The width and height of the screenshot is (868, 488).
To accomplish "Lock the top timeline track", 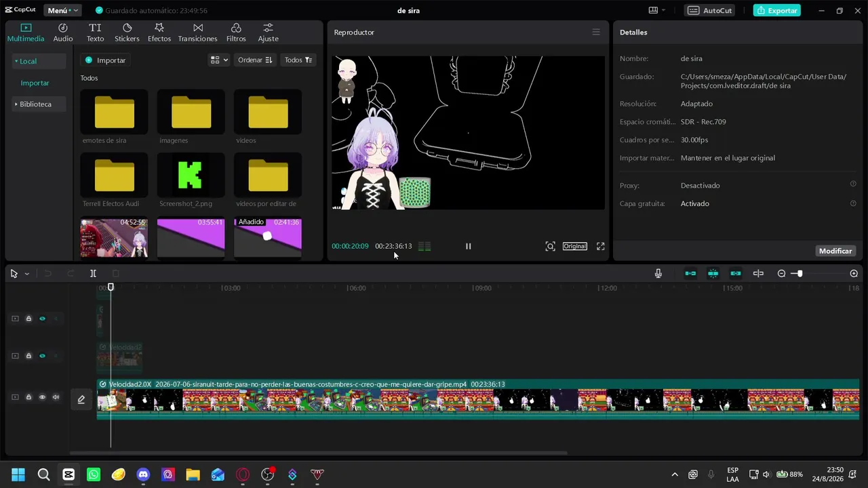I will pos(28,319).
